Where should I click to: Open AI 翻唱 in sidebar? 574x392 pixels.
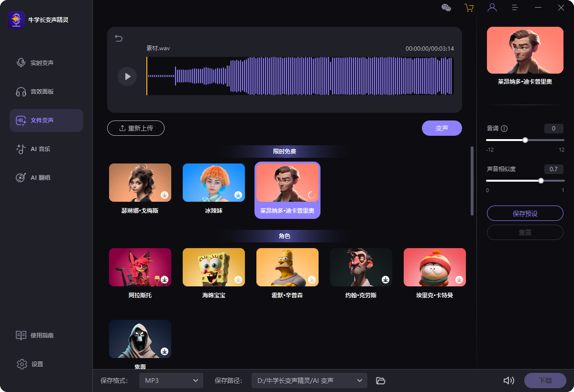click(x=46, y=178)
